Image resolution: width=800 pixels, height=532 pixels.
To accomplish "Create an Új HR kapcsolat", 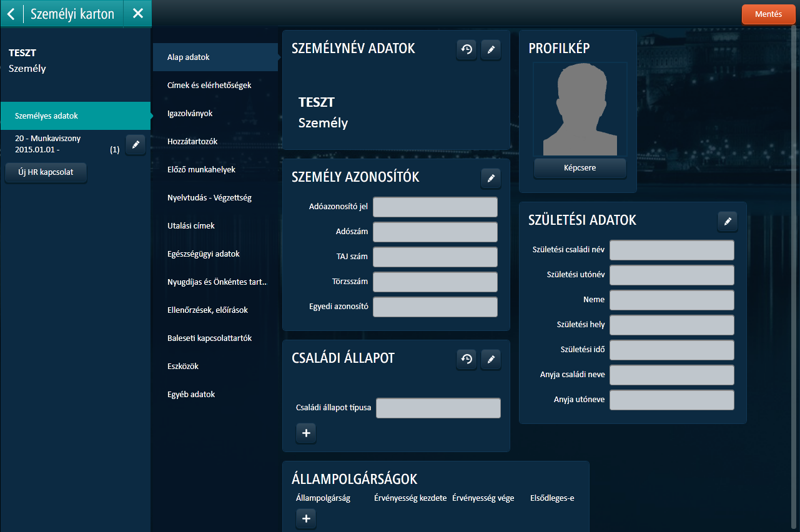I will (46, 172).
